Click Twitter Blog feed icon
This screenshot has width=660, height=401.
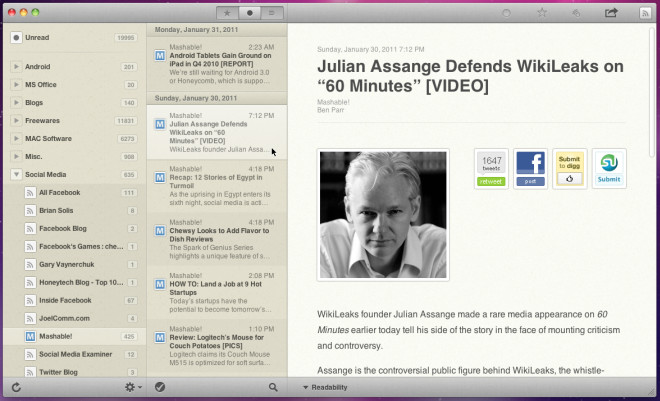click(30, 372)
